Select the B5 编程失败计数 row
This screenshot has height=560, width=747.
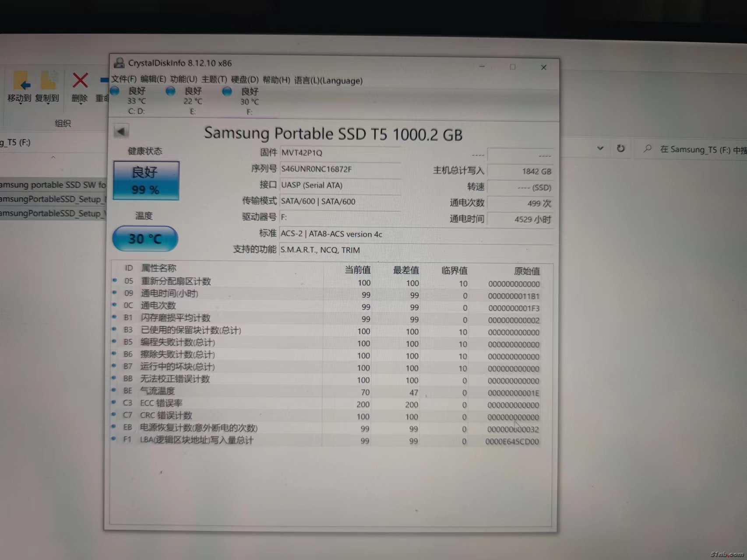(x=326, y=343)
